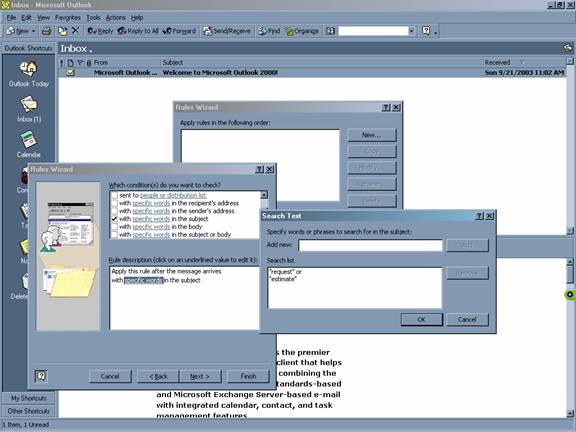Viewport: 576px width, 432px height.
Task: Click the Outlook Help question mark toolbar icon
Action: click(426, 31)
